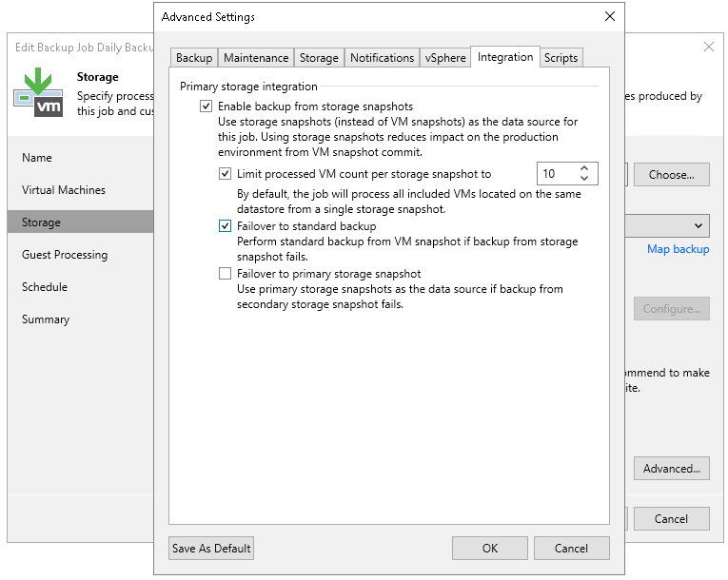
Task: Close the Edit Backup Job window
Action: point(709,47)
